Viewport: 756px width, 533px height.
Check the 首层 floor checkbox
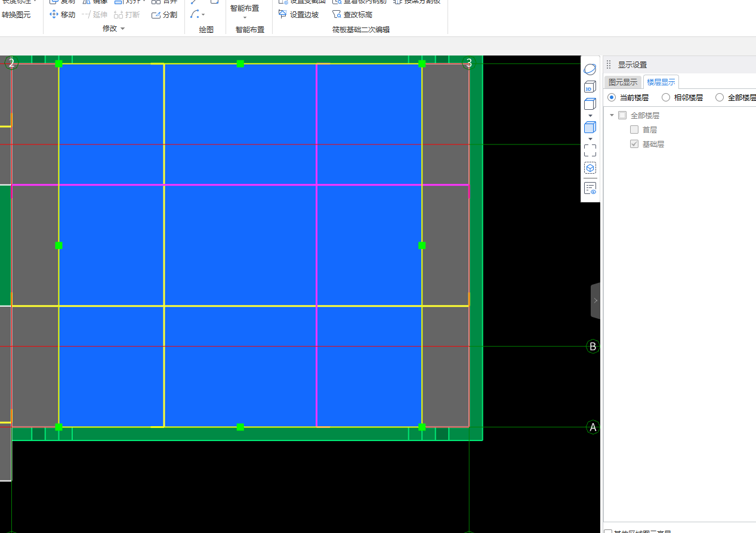tap(634, 130)
